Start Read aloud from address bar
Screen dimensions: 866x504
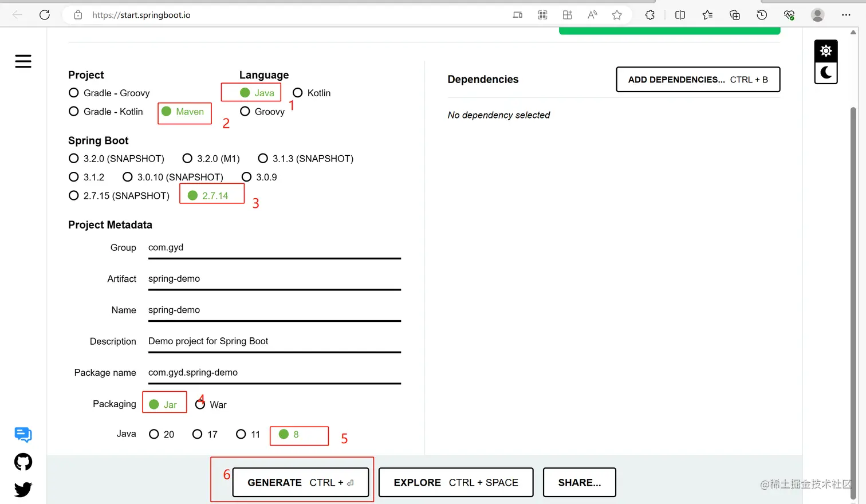(592, 15)
